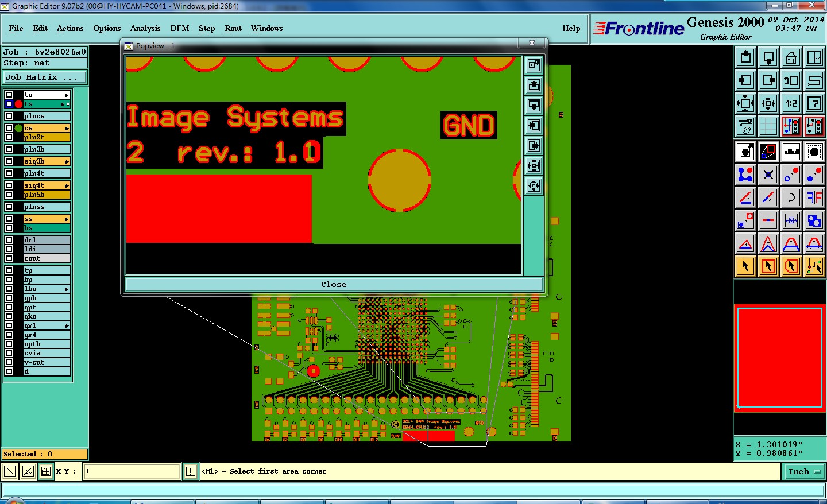
Task: Click the mirror F flip tool
Action: click(814, 197)
